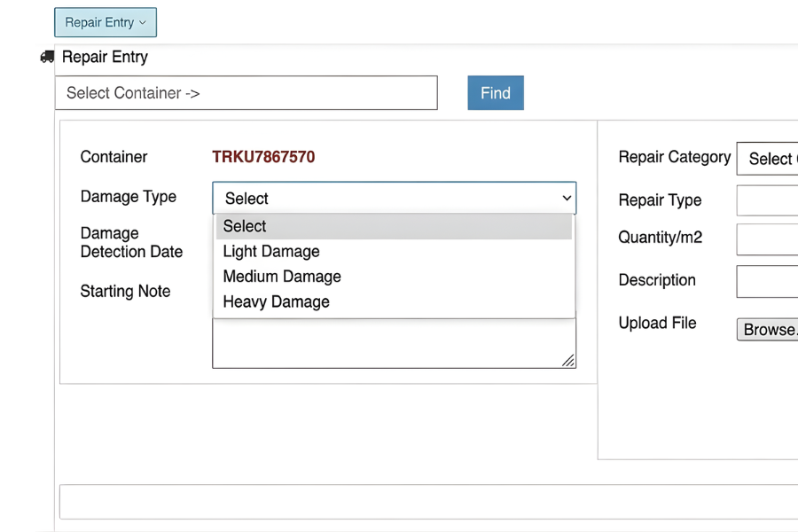This screenshot has height=532, width=798.
Task: Click the truck icon beside Repair Entry
Action: (x=47, y=57)
